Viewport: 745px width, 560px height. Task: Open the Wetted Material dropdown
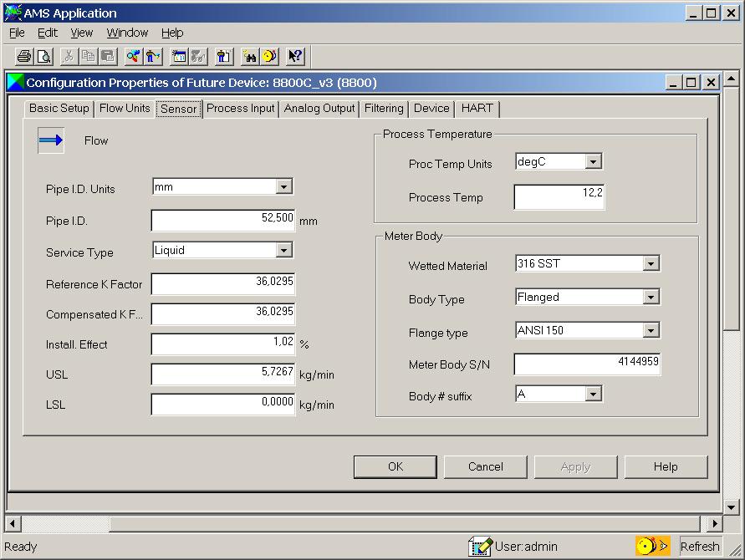click(x=651, y=263)
